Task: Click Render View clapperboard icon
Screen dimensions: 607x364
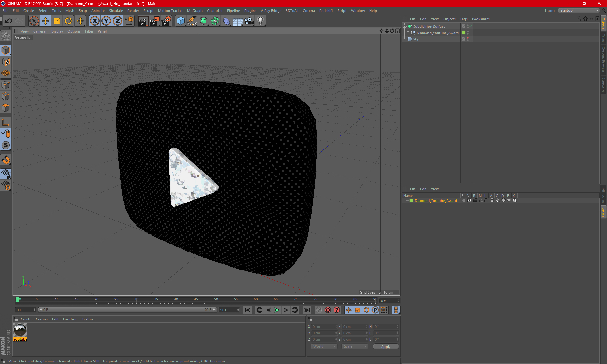Action: tap(143, 21)
